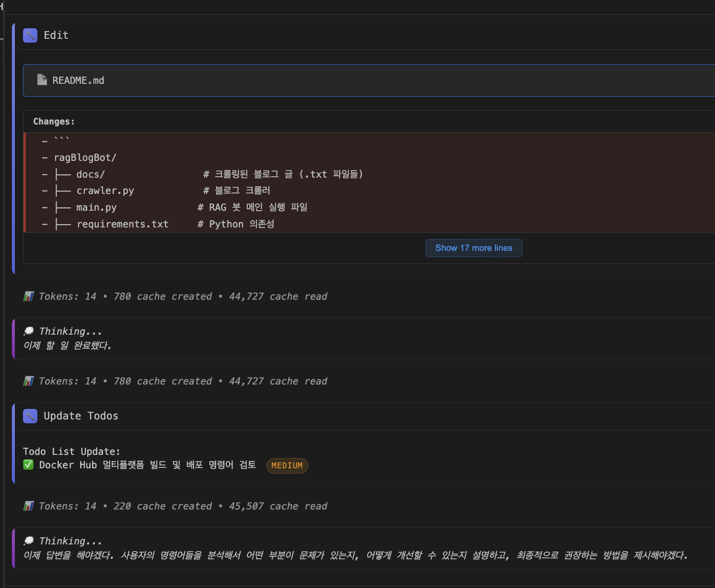Click the thought bubble icon above '이제 할 일 완료했다'
715x588 pixels.
pos(29,331)
